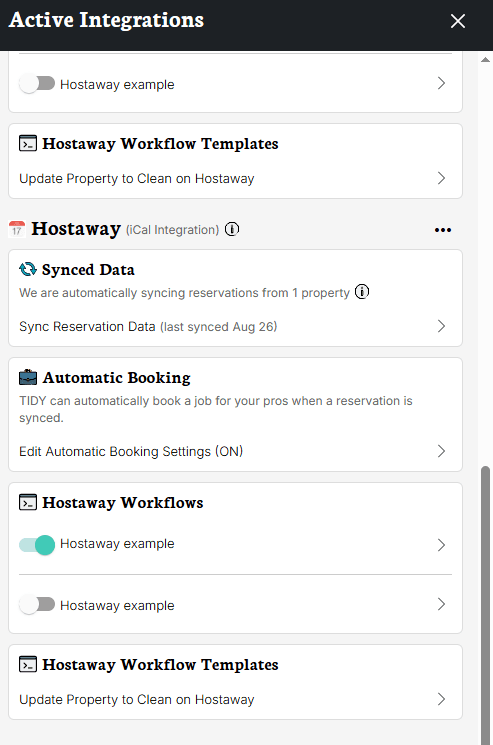This screenshot has height=745, width=493.
Task: Expand chevron of Hostaway example in the topmost card
Action: [441, 83]
